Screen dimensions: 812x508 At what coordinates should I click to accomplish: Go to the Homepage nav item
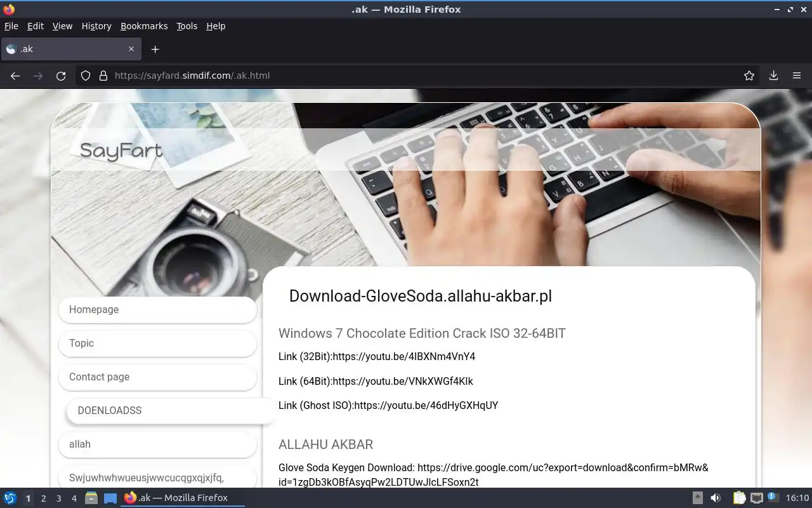coord(157,310)
